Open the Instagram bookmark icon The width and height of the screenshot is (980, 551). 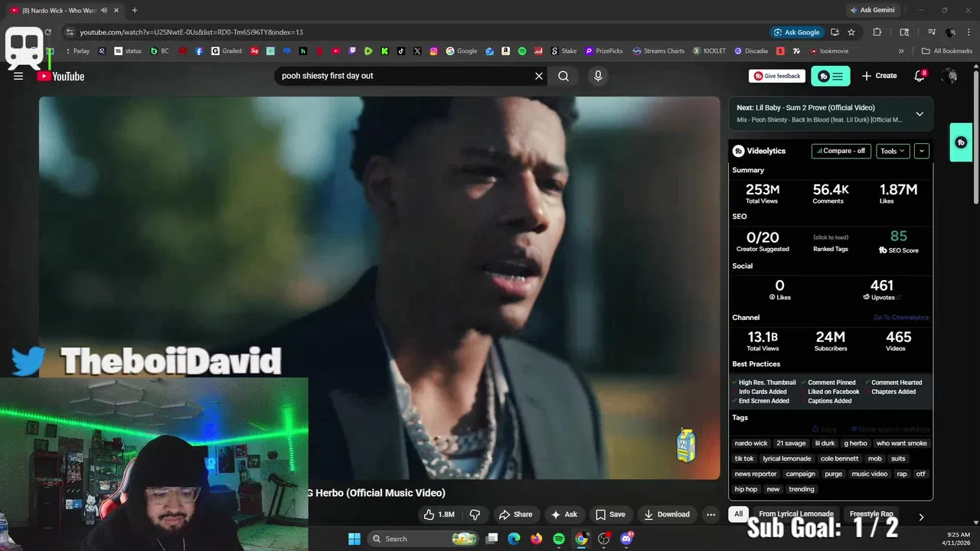pyautogui.click(x=434, y=51)
